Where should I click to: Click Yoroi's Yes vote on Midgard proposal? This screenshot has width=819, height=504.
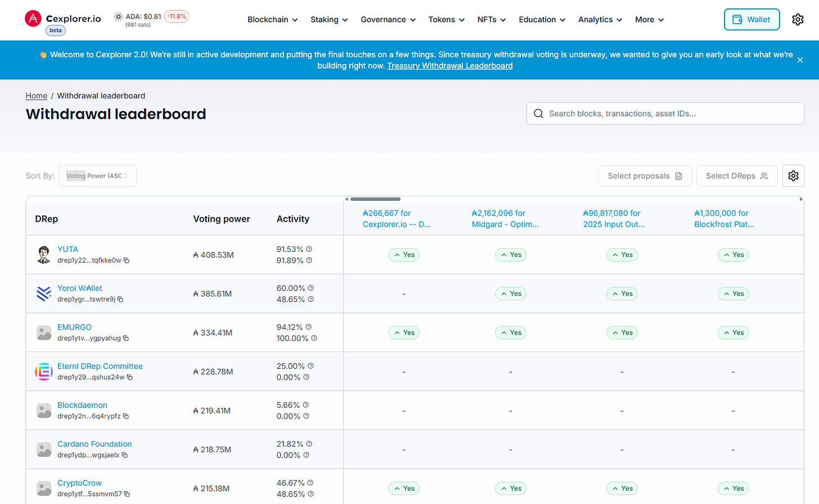pos(511,294)
